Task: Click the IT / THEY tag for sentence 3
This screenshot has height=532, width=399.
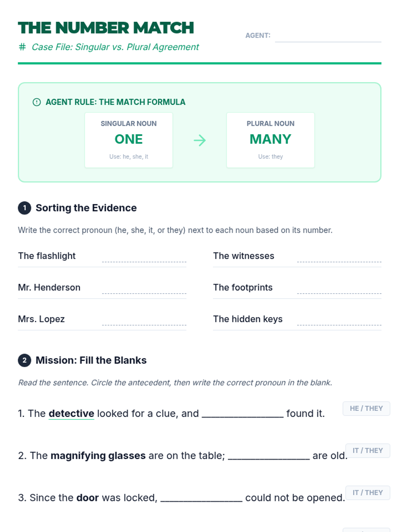Action: tap(367, 492)
